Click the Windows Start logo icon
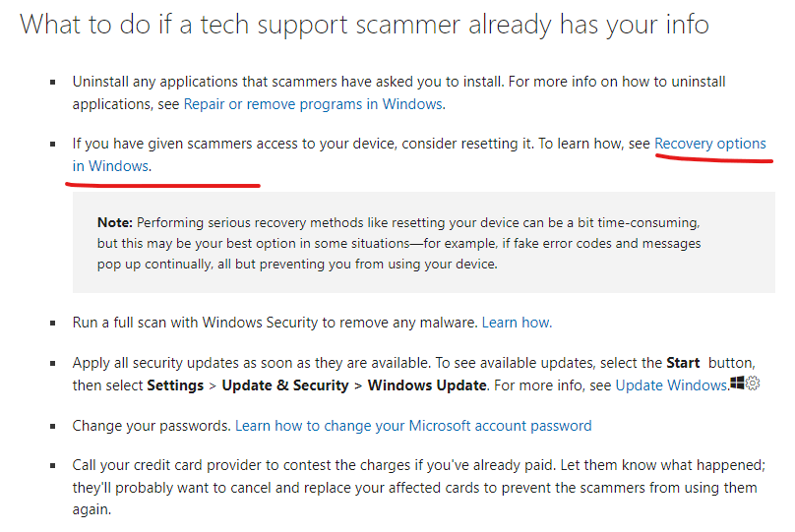This screenshot has width=795, height=532. pos(737,384)
